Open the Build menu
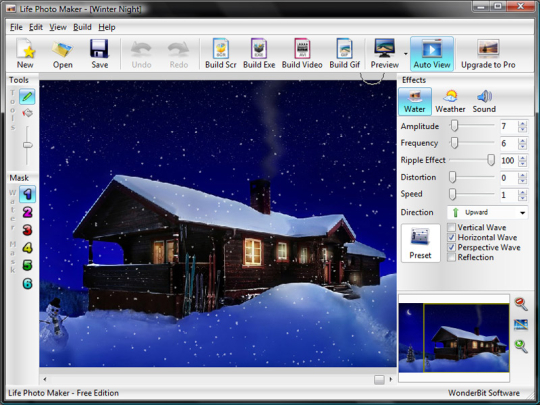Viewport: 540px width, 405px height. [x=82, y=27]
